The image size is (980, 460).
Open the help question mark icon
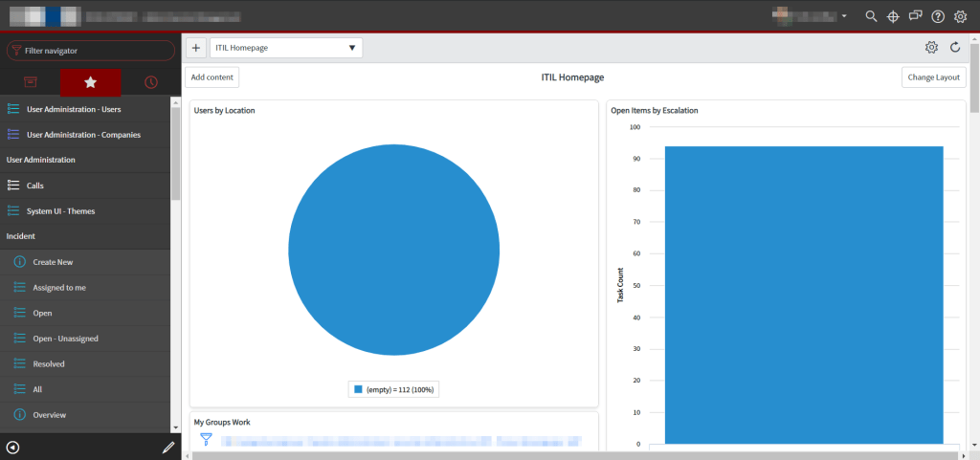[938, 16]
